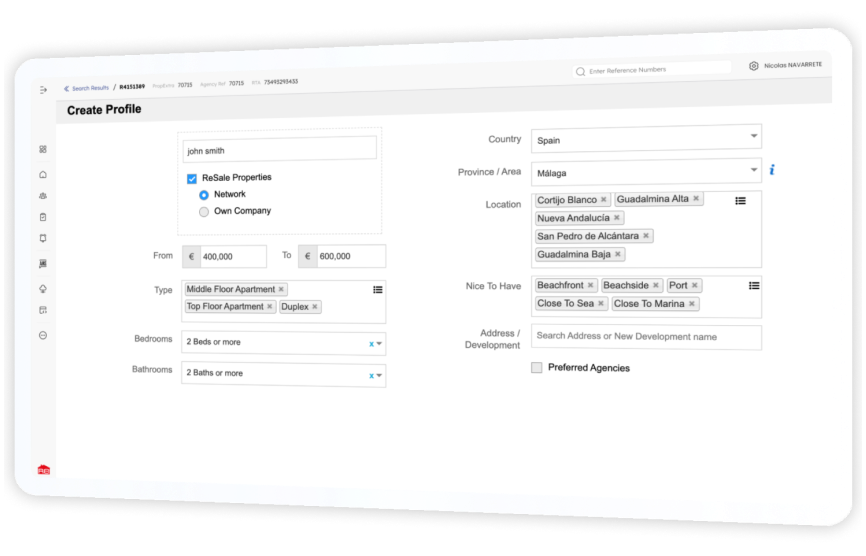Enable the Preferred Agencies checkbox
This screenshot has height=556, width=866.
[536, 368]
